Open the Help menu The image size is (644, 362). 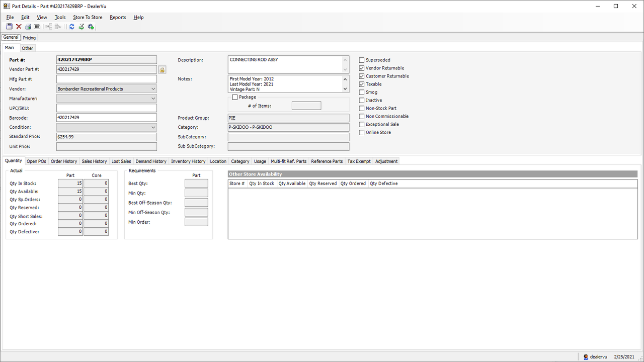tap(138, 17)
